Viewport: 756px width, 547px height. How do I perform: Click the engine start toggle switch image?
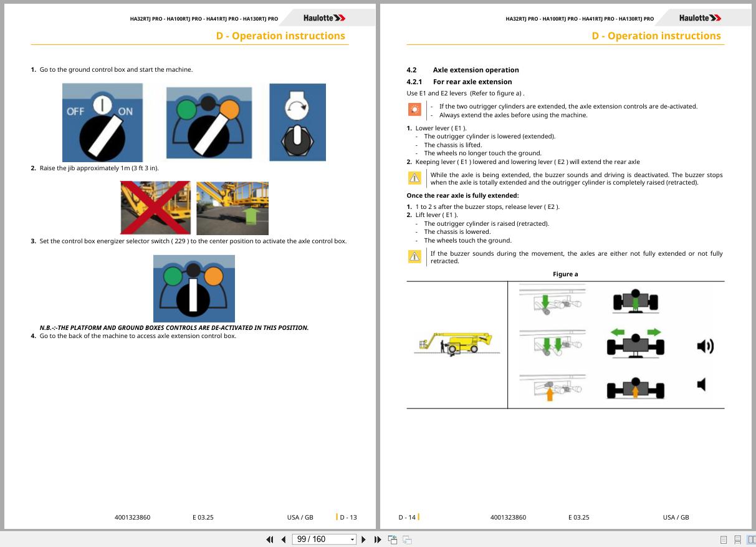click(x=297, y=122)
